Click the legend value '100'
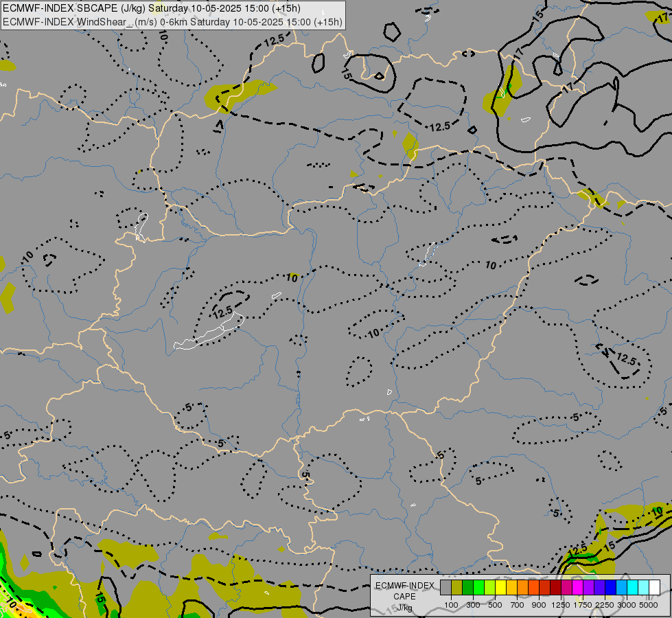This screenshot has width=672, height=618. click(451, 605)
